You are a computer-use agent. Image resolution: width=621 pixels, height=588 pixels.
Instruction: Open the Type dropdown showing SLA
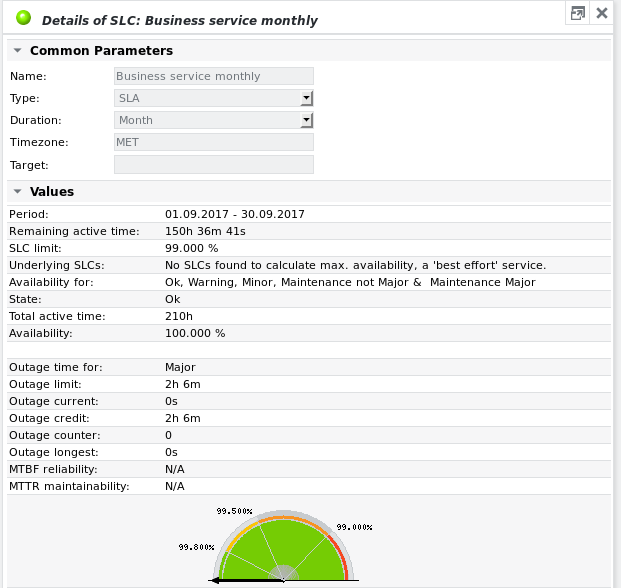pos(307,98)
